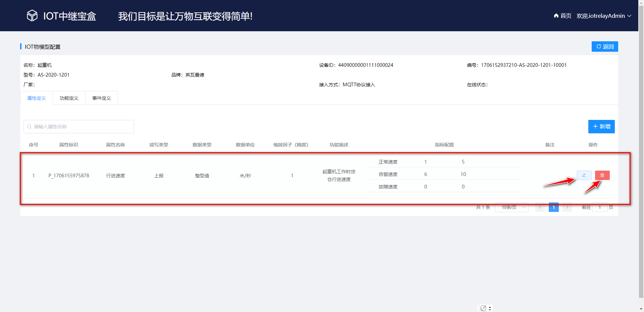Switch to the 事件定义 tab
The image size is (644, 312).
click(101, 98)
